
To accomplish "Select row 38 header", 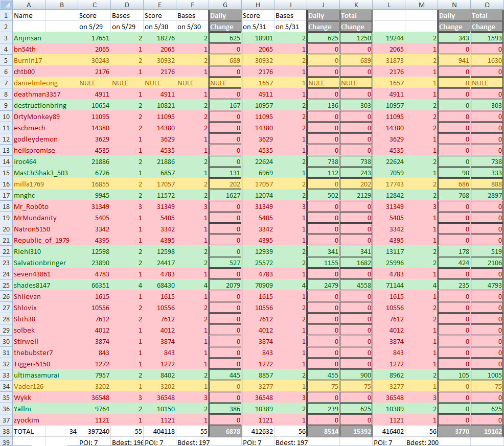I will pos(6,431).
